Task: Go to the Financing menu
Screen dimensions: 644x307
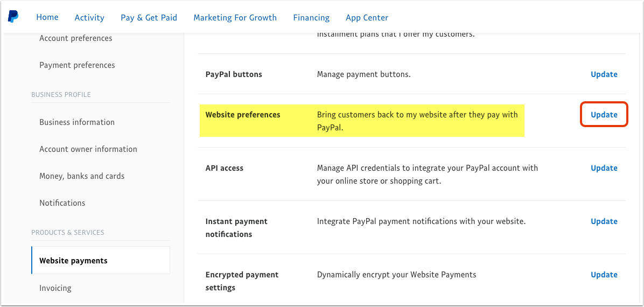Action: point(311,18)
